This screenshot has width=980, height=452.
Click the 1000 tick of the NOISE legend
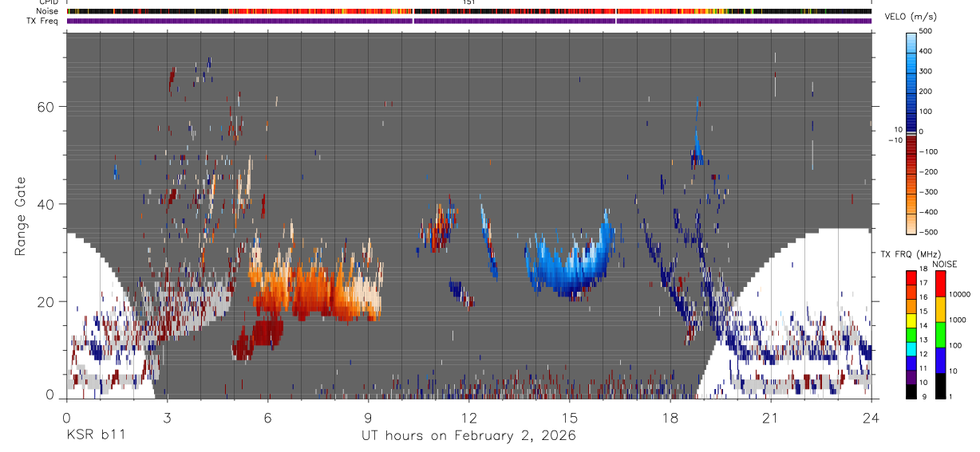point(956,320)
